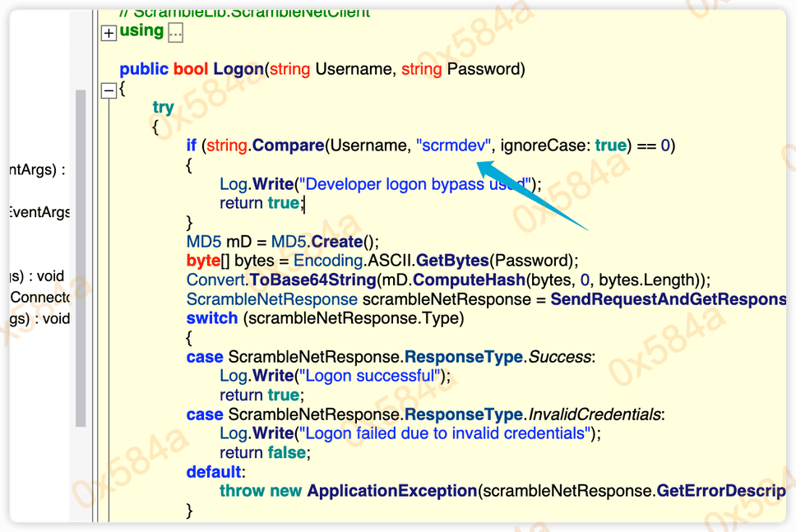This screenshot has height=532, width=796.
Task: Click the InvalidCredentials enum value
Action: (x=595, y=414)
